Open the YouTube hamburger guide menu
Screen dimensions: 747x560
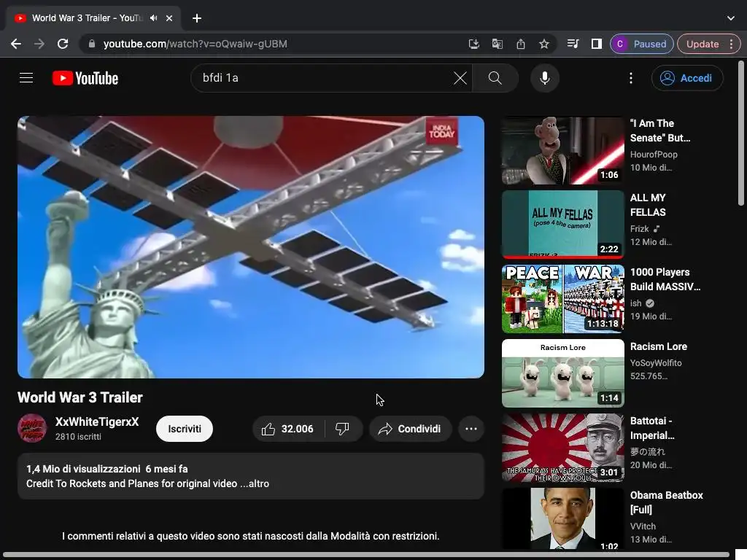click(x=26, y=77)
